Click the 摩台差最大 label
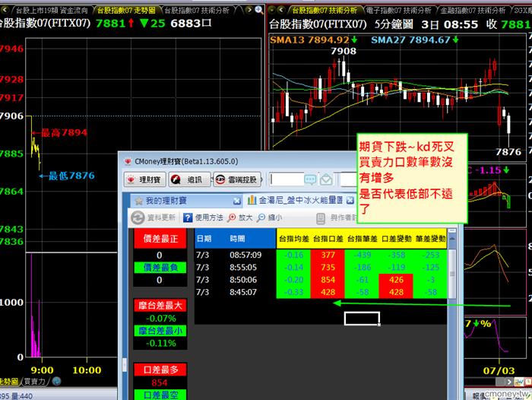 tap(160, 306)
